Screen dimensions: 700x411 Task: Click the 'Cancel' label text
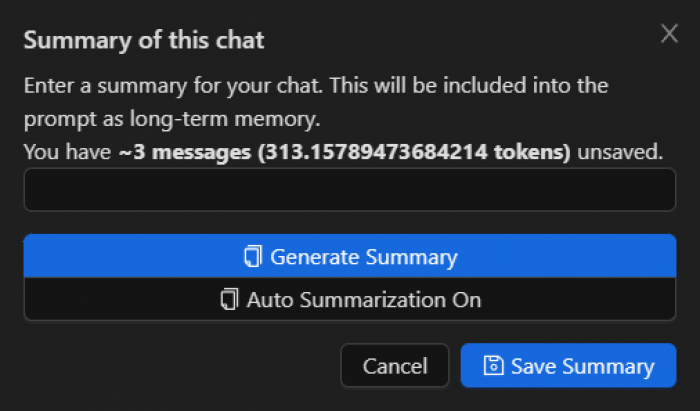click(x=395, y=366)
